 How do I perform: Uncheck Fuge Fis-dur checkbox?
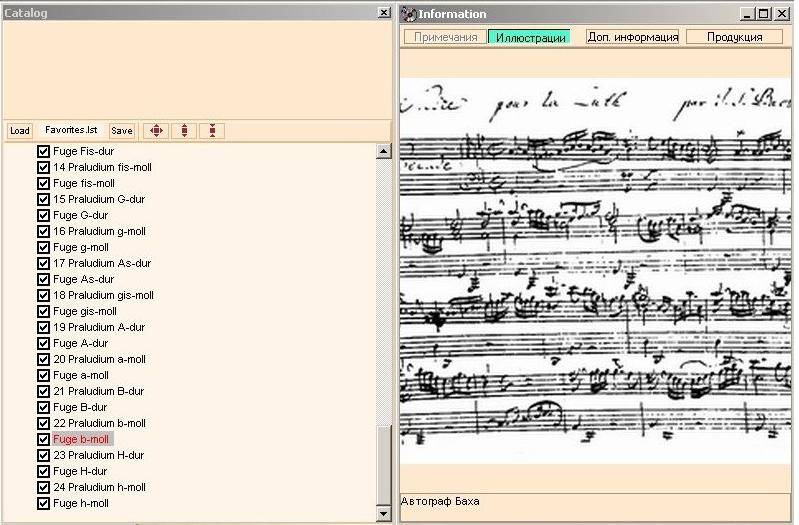(x=43, y=151)
